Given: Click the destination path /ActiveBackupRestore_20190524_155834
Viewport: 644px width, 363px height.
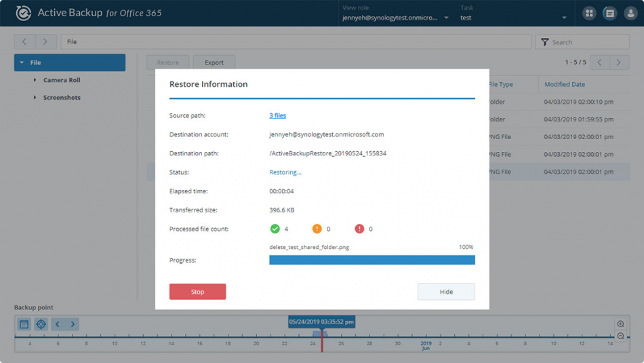Looking at the screenshot, I should [x=327, y=153].
